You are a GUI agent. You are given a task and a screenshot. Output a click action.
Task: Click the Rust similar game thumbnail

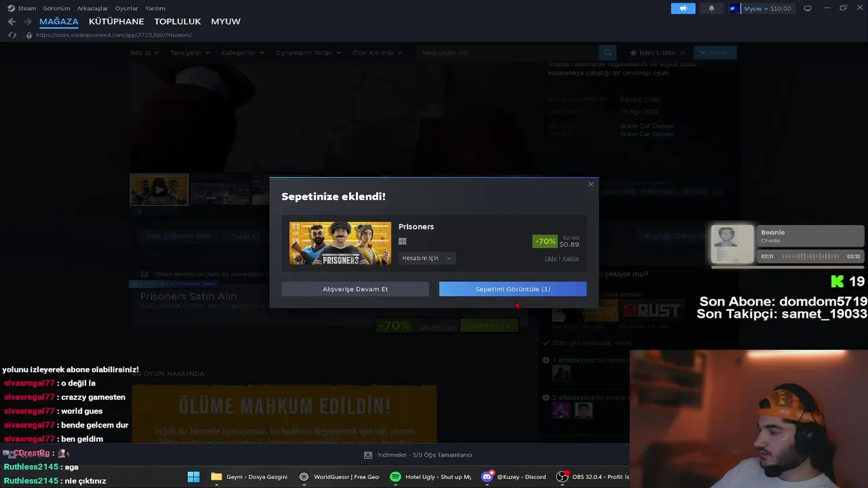[651, 310]
